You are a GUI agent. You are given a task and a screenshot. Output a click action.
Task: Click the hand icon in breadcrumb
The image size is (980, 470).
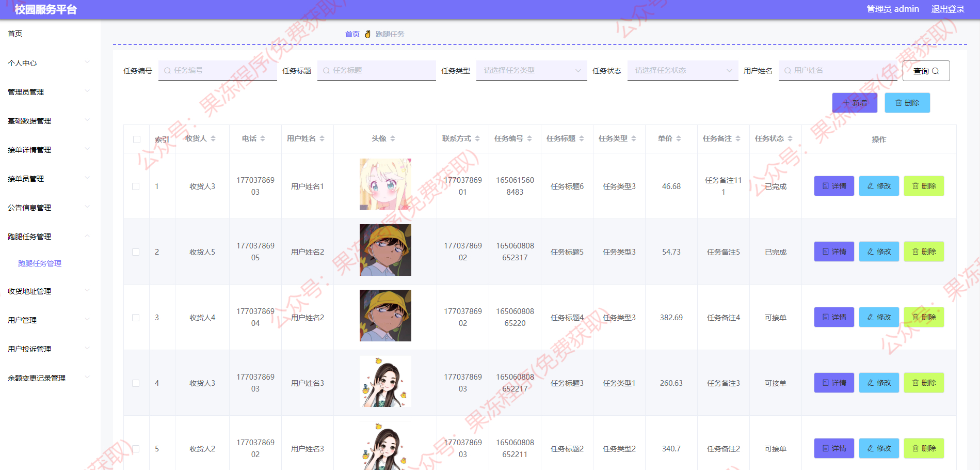(368, 34)
